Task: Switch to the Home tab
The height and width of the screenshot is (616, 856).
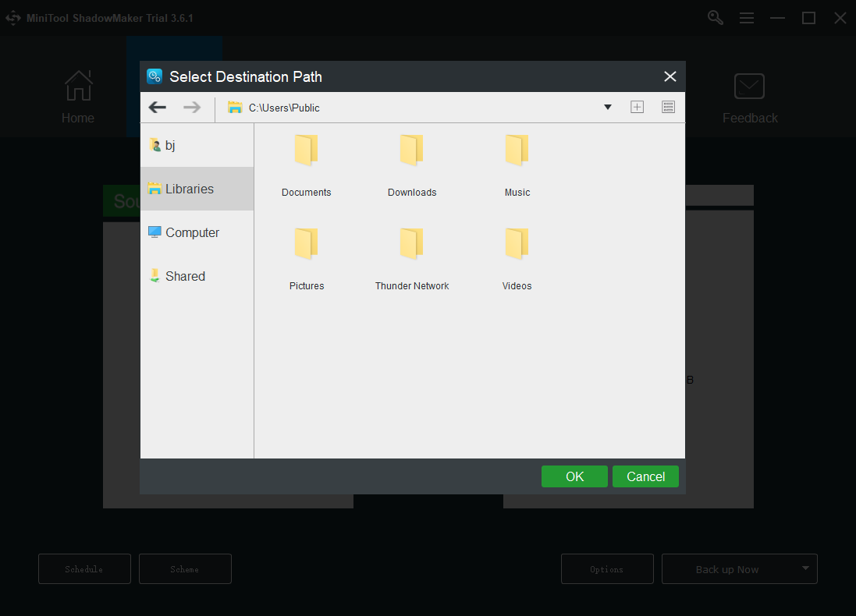Action: point(78,97)
